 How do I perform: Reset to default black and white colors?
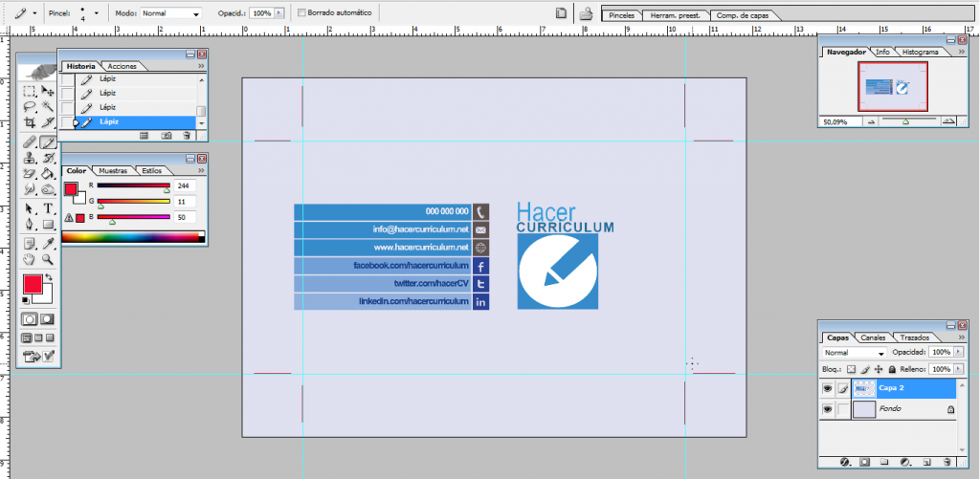pyautogui.click(x=26, y=301)
